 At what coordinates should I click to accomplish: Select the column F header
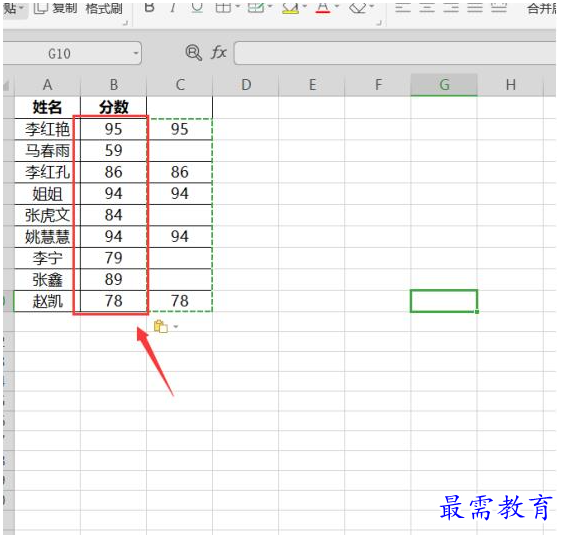pos(378,85)
